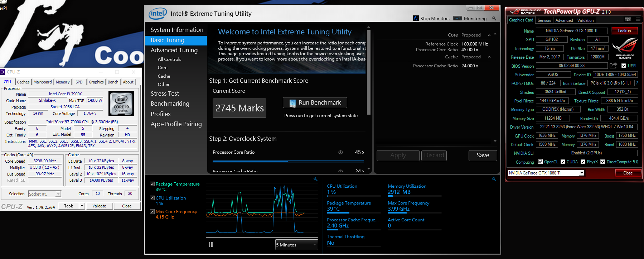The image size is (644, 259).
Task: Switch to Bench tab in CPU-Z
Action: [113, 82]
